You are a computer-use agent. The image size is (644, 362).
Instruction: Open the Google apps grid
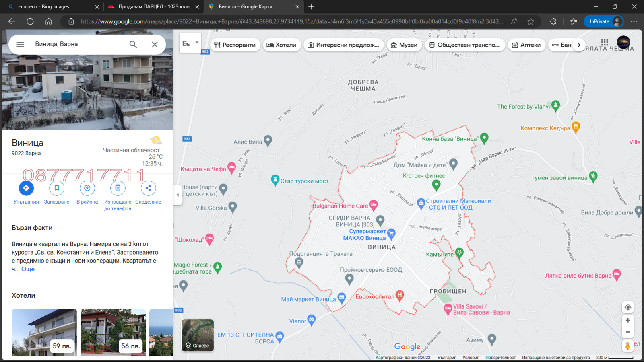[x=605, y=42]
